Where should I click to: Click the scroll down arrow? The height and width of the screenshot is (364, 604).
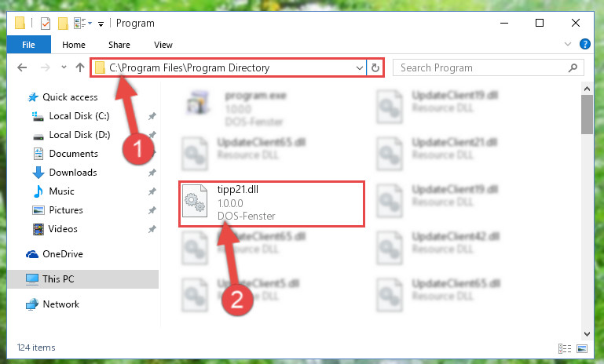click(x=587, y=333)
